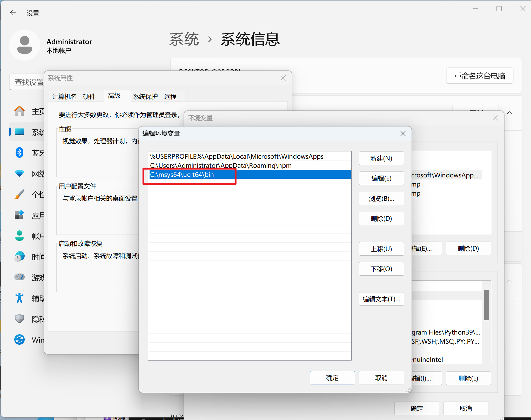Click 确定 in Environment Variables window
This screenshot has width=531, height=420.
click(417, 408)
